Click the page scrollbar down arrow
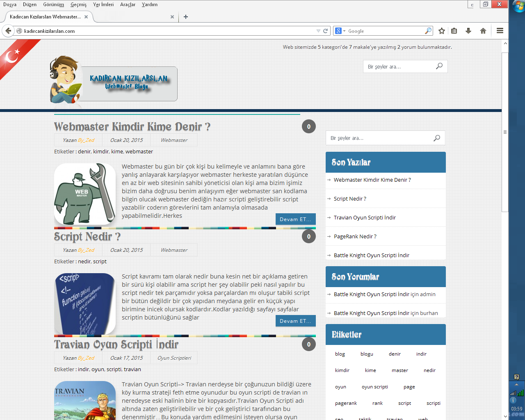The image size is (525, 420). tap(505, 416)
